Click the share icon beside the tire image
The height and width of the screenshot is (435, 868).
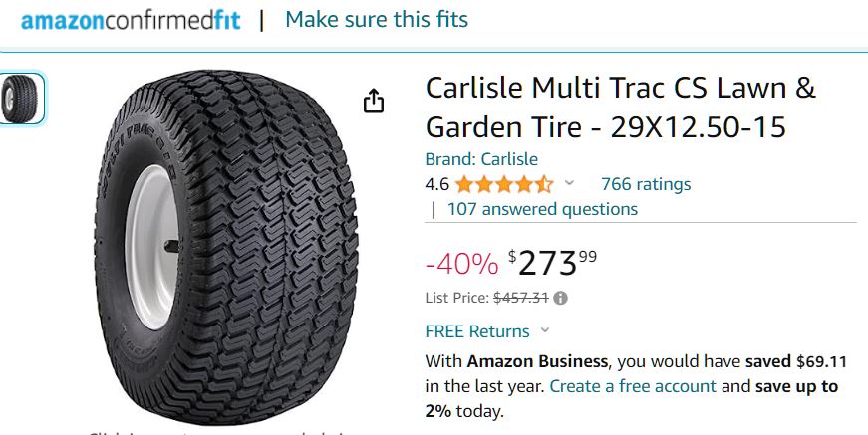coord(374,102)
